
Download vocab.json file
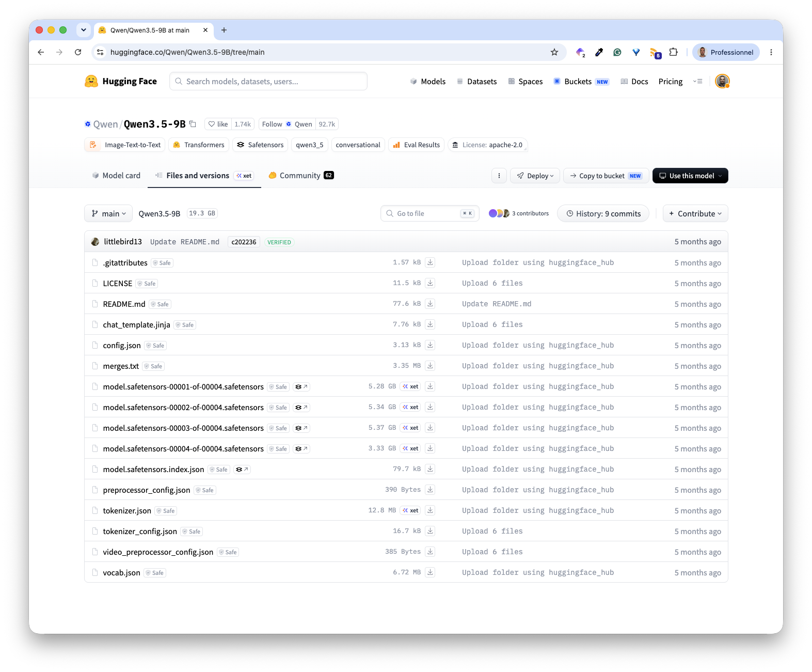(430, 572)
